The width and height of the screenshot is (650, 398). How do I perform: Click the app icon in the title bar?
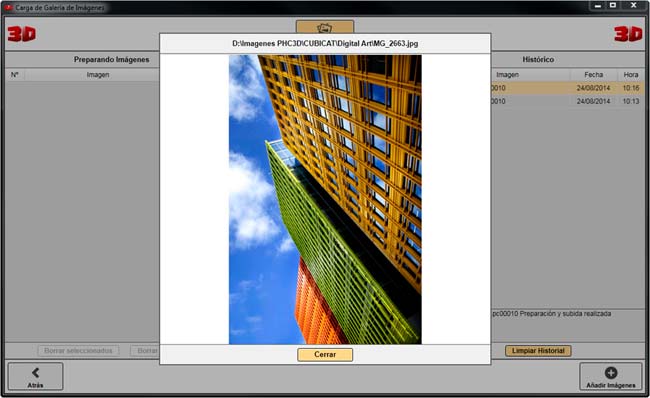click(9, 7)
